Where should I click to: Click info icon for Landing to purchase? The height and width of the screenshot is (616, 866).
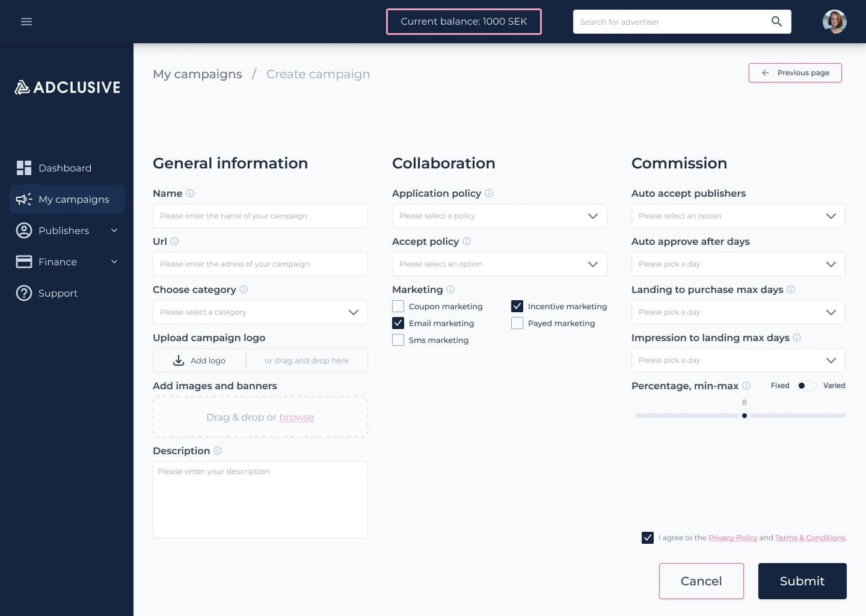pyautogui.click(x=791, y=289)
